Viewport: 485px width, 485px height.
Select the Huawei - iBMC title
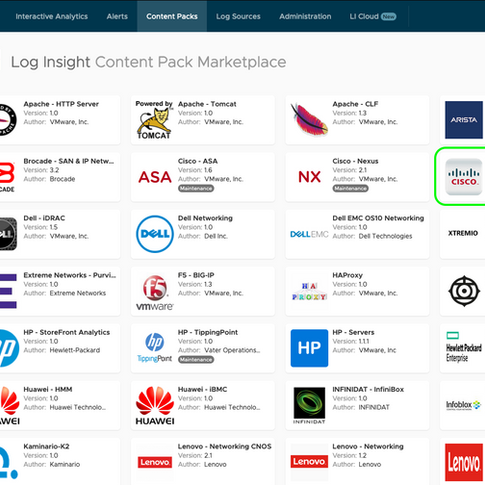click(202, 389)
